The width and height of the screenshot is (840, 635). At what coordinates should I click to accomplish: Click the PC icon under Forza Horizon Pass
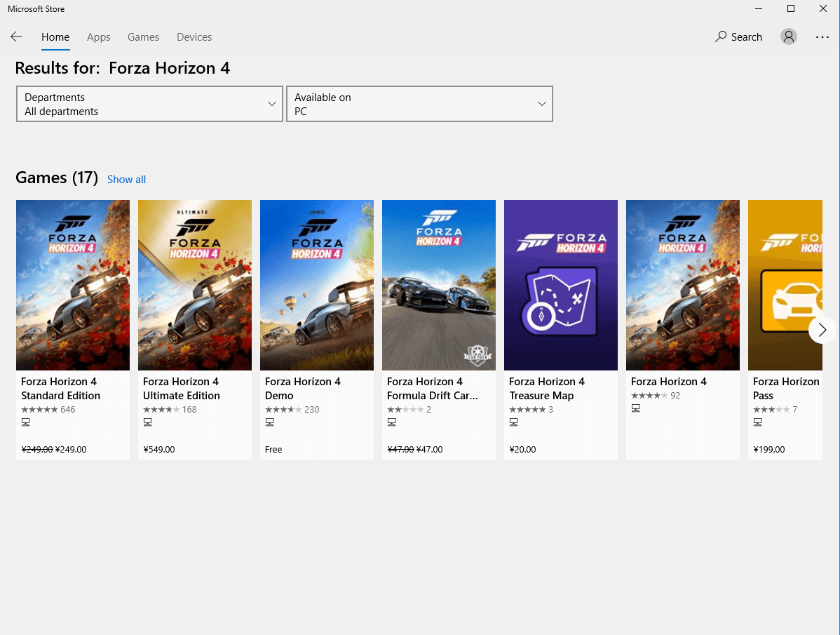(x=757, y=422)
